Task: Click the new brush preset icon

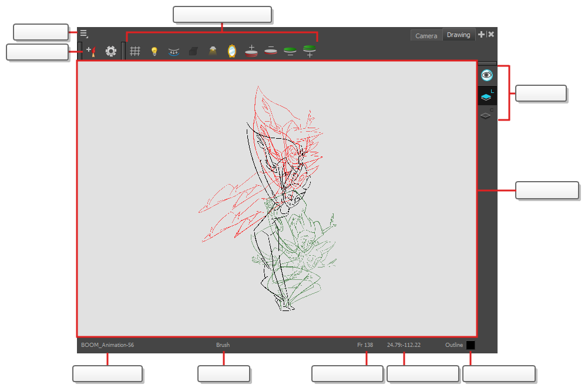Action: 90,51
